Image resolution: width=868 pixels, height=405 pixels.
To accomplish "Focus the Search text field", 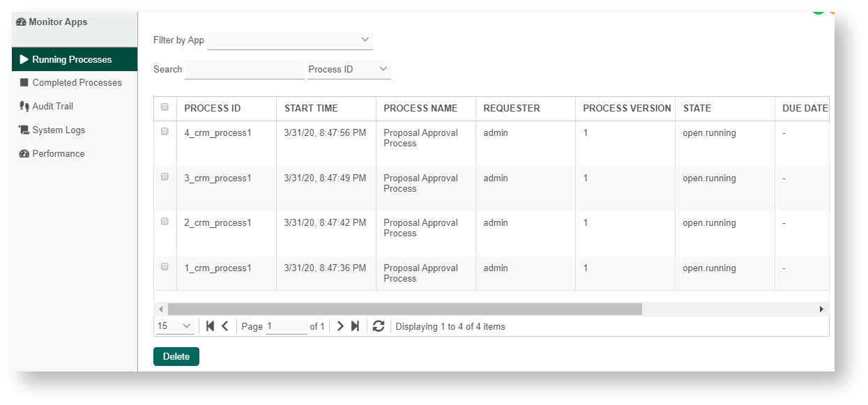I will 244,70.
